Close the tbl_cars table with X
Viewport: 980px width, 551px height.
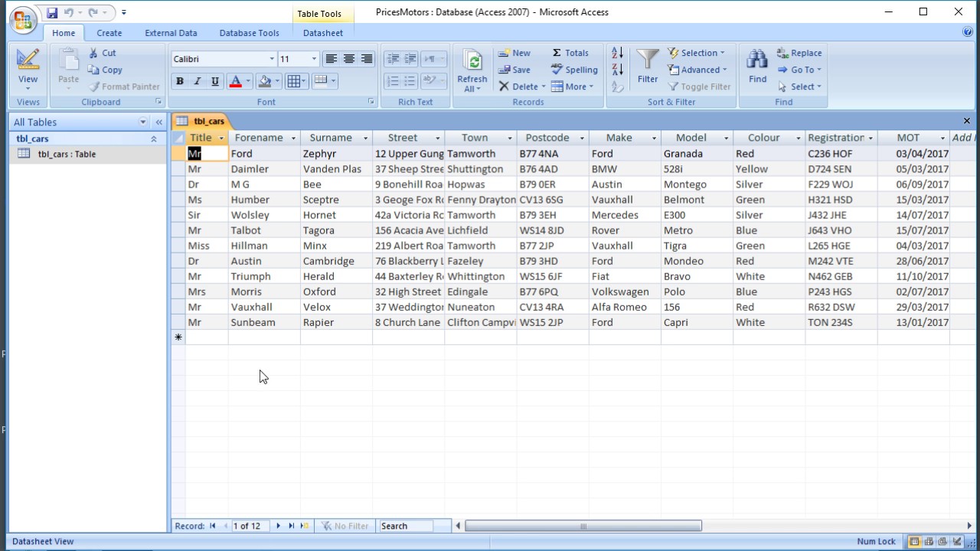click(x=966, y=121)
